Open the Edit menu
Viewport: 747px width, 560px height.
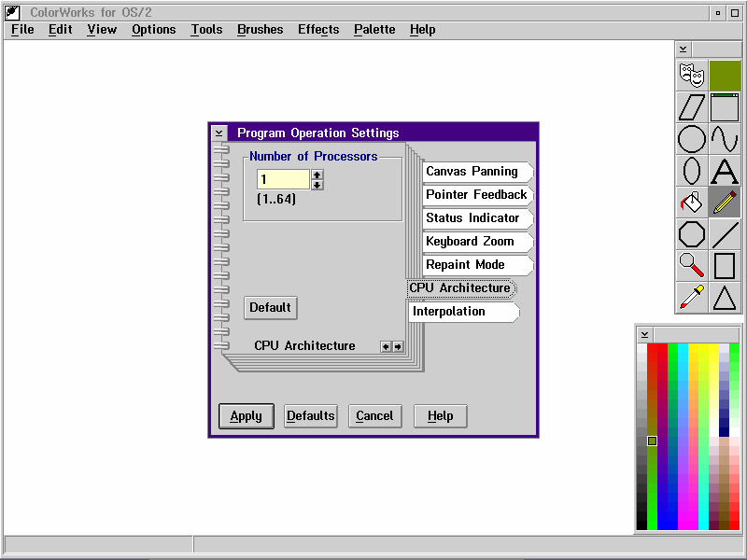60,30
